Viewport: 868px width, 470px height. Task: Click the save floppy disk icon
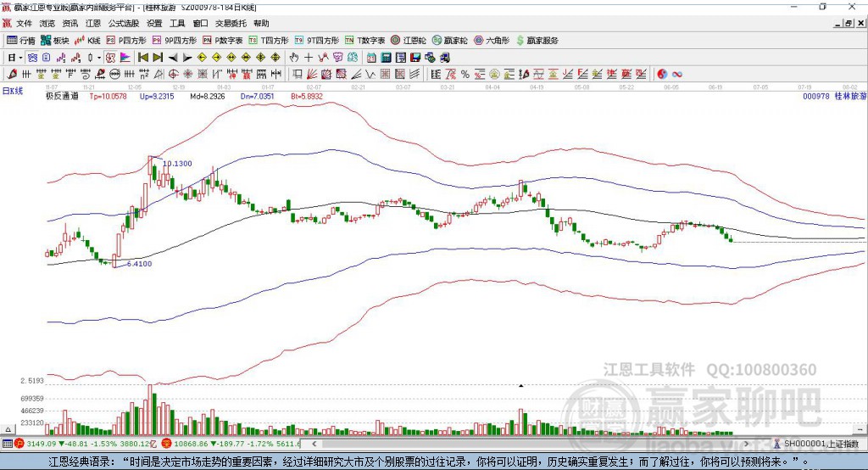(x=415, y=58)
